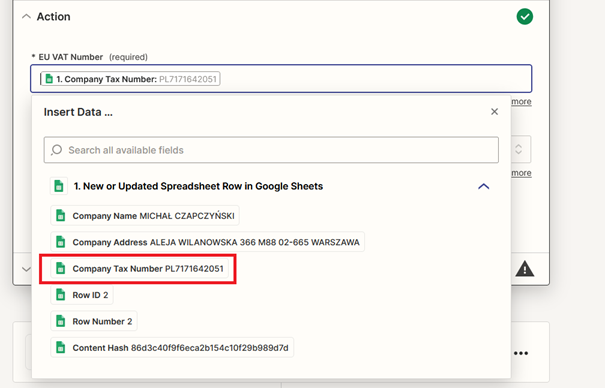Click Sheets icon in Content Hash row
605x388 pixels.
coord(61,348)
